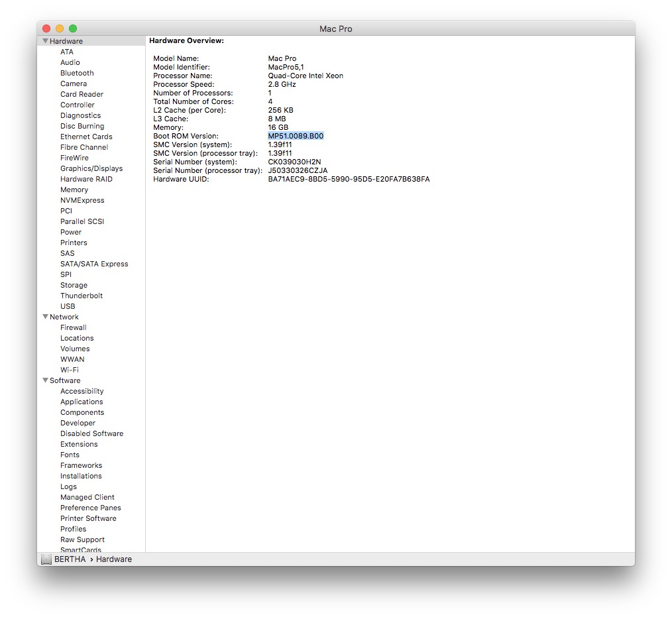Select Power in the Hardware list

(71, 233)
